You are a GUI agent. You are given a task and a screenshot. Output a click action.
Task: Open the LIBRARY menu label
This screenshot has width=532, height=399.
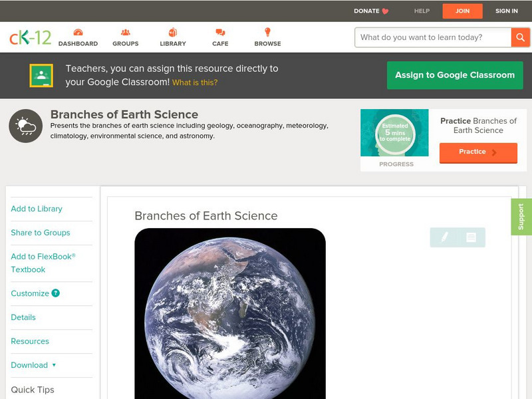tap(173, 43)
